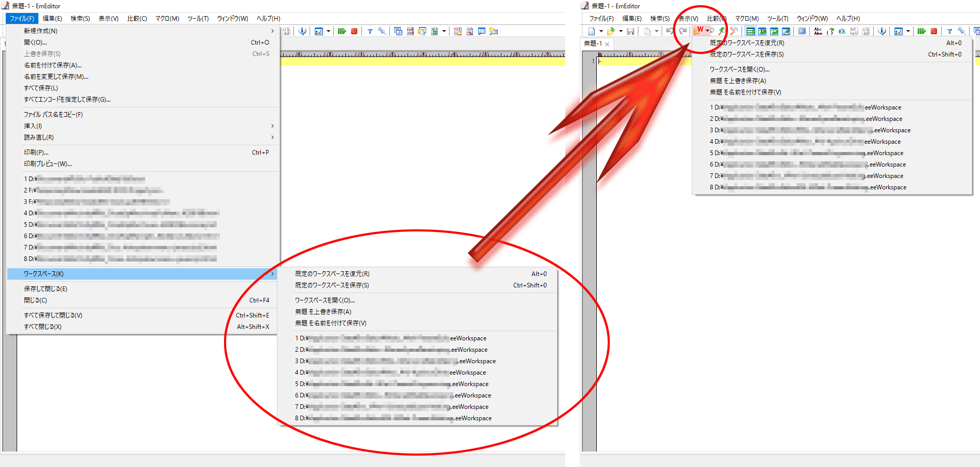Click 既定のワークスペースを復元(R) in left submenu
The image size is (980, 467).
(x=332, y=273)
